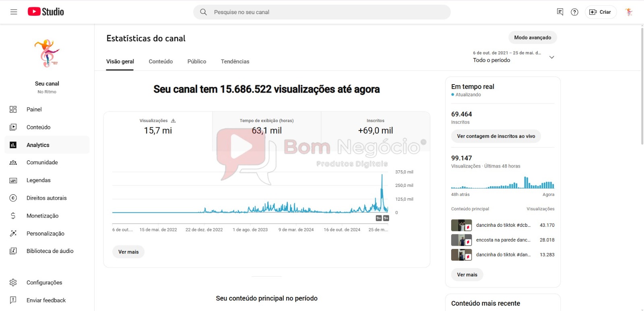The width and height of the screenshot is (644, 311).
Task: Open the account avatar menu
Action: click(629, 12)
